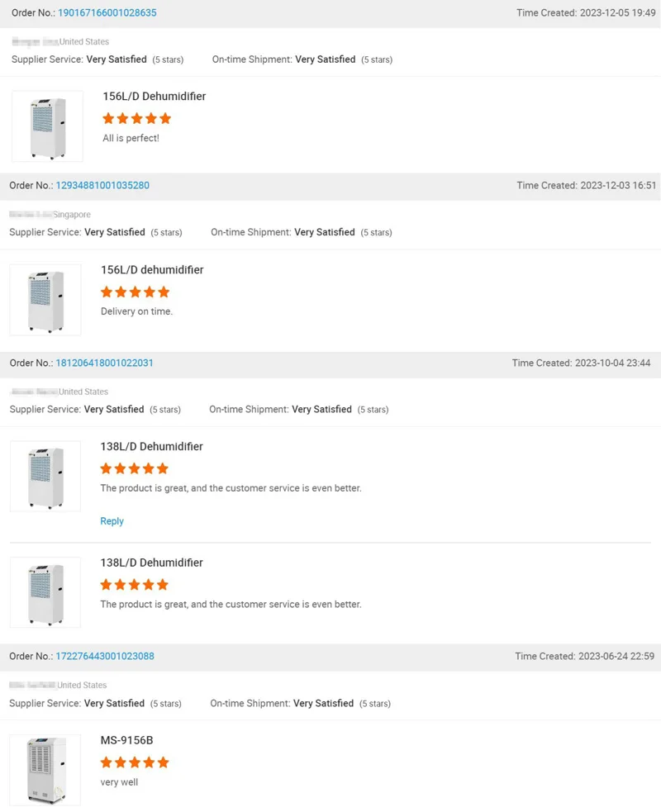The width and height of the screenshot is (661, 812).
Task: Click the "very well" review text
Action: tap(119, 782)
